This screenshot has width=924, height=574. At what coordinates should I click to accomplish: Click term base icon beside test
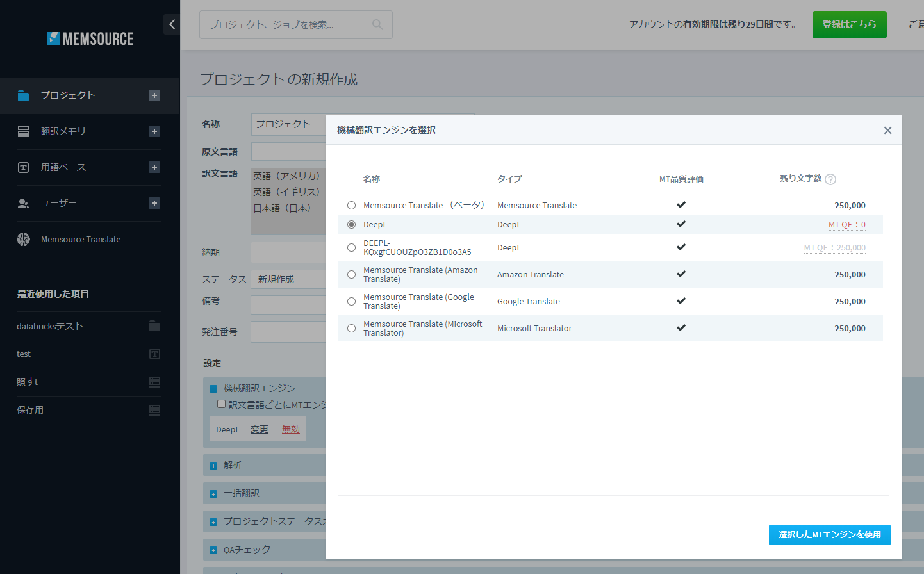pyautogui.click(x=154, y=354)
